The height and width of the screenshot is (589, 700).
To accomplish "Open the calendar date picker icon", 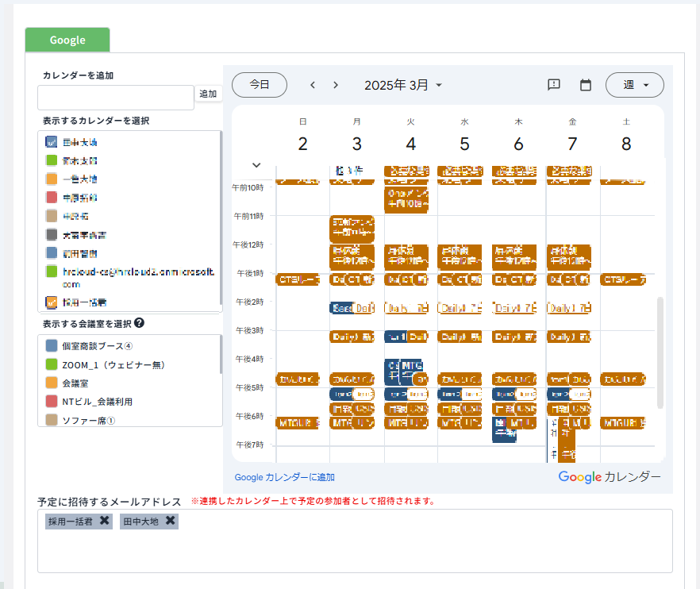I will (x=586, y=85).
